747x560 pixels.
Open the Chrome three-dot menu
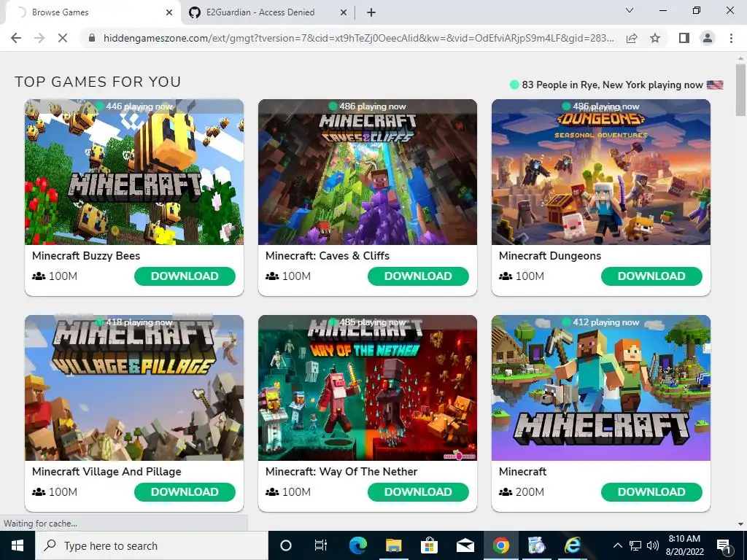point(731,38)
